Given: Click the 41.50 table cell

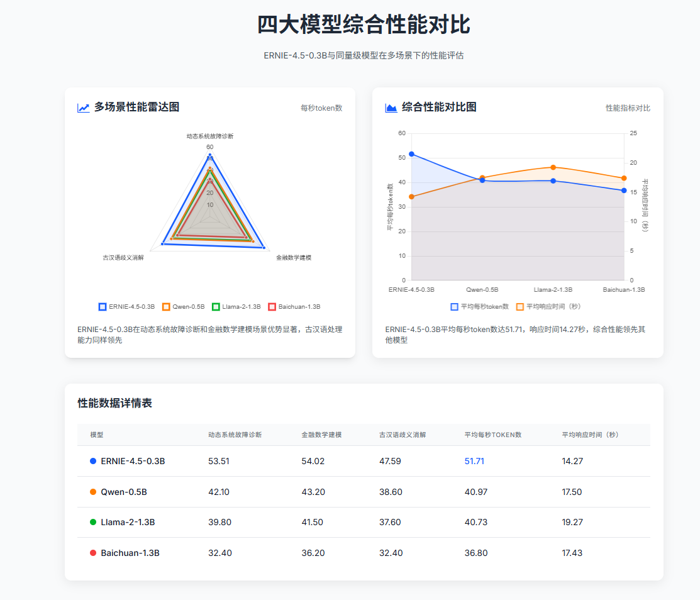Looking at the screenshot, I should [x=312, y=522].
